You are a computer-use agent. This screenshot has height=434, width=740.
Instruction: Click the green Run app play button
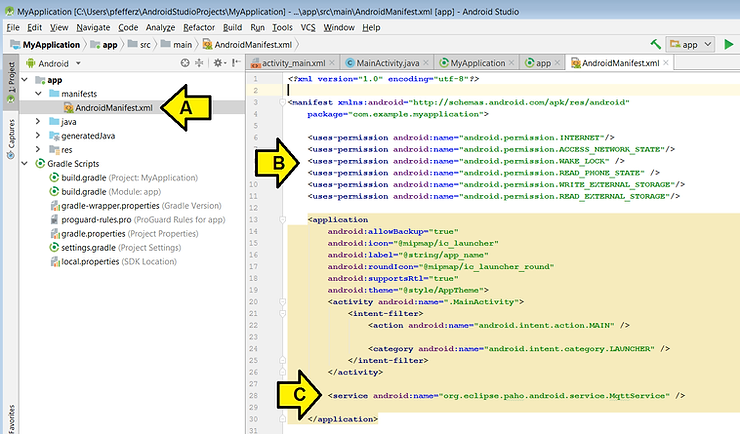pyautogui.click(x=729, y=45)
